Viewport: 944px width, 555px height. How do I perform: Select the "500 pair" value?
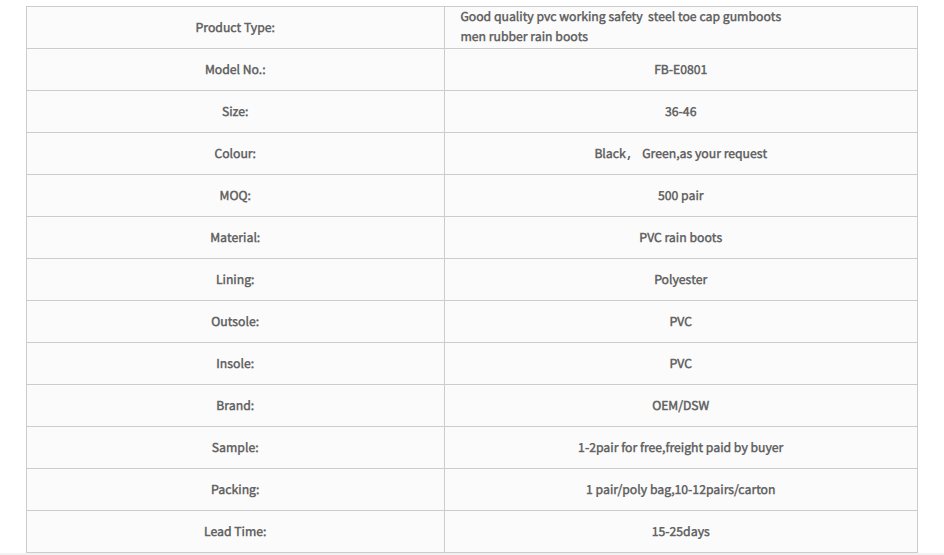[680, 196]
